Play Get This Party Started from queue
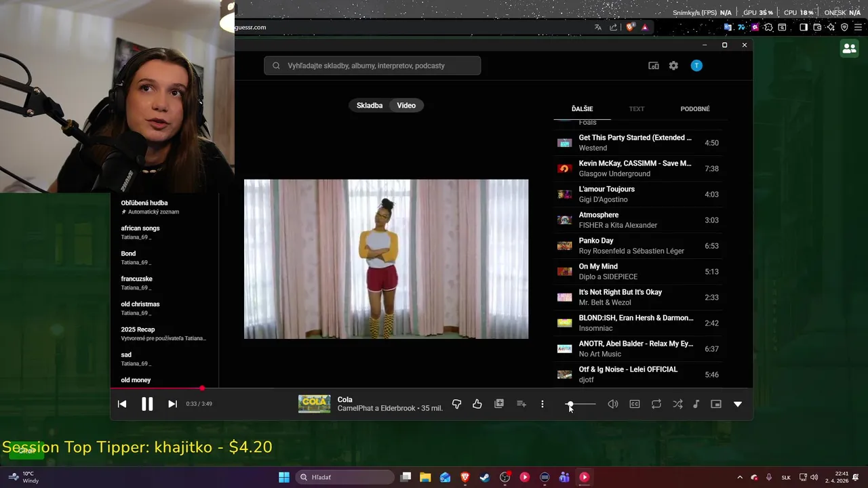The width and height of the screenshot is (868, 488). tap(638, 143)
